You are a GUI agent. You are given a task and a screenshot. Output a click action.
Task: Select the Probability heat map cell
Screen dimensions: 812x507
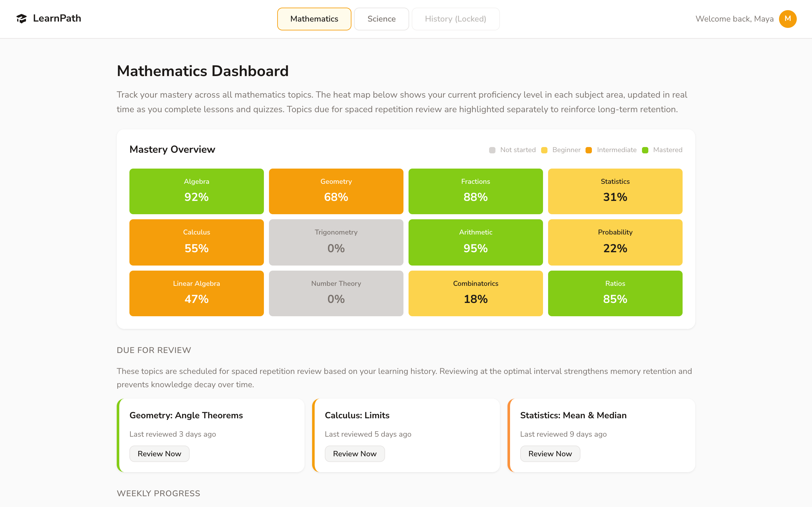point(615,242)
